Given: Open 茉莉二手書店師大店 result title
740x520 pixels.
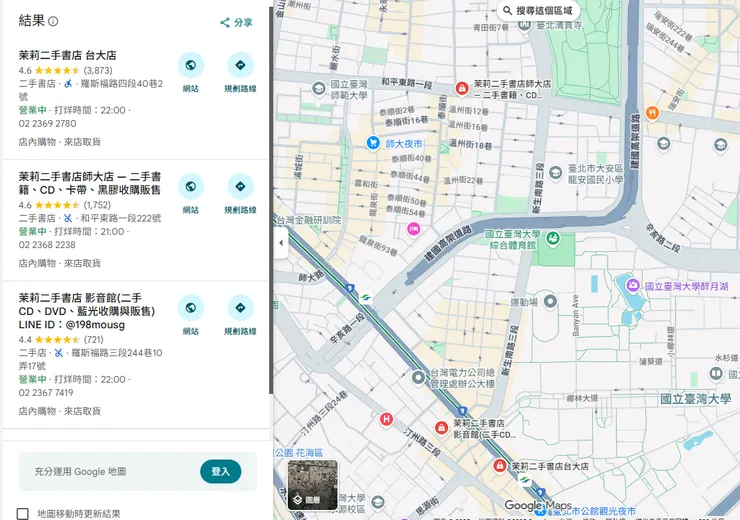Looking at the screenshot, I should (x=90, y=183).
